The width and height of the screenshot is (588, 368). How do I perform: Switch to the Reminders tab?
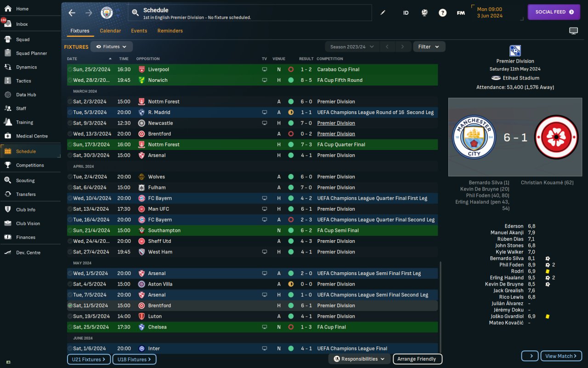[x=170, y=31]
